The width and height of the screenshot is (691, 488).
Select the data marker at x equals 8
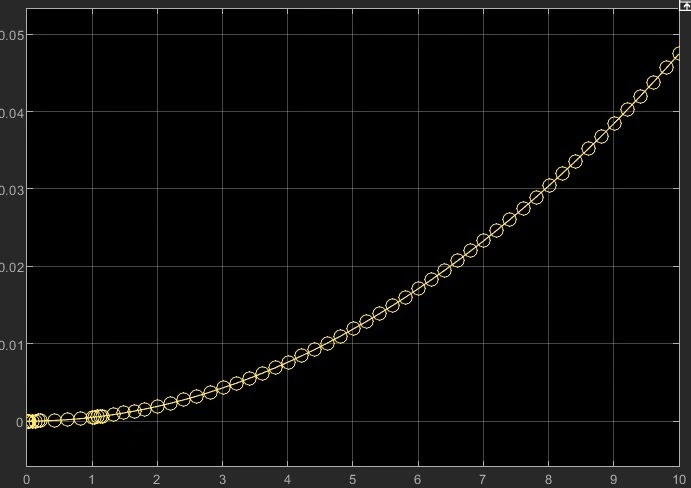pyautogui.click(x=549, y=186)
